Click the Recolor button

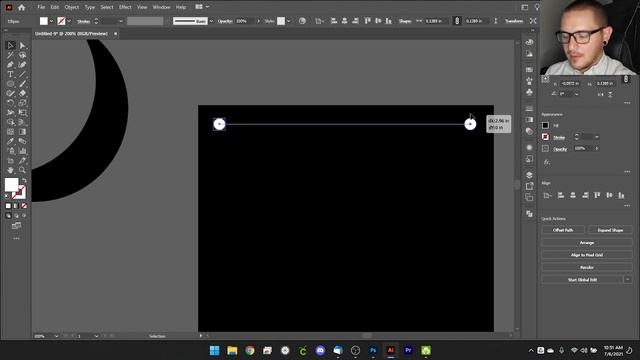click(587, 267)
